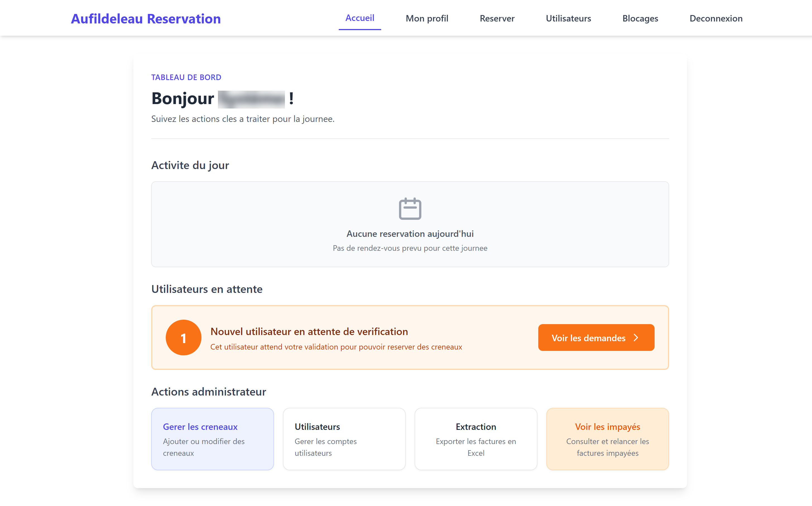Open Voir les impayés card
The image size is (812, 506).
tap(607, 439)
